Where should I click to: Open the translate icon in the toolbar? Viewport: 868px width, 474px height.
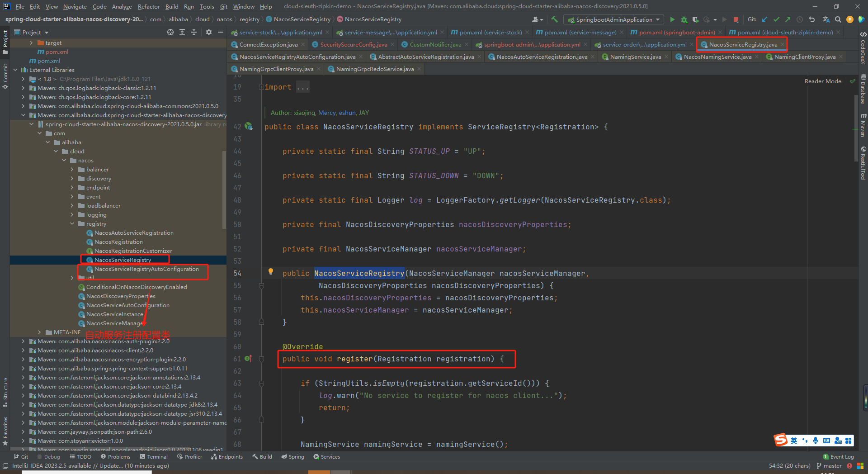[x=826, y=19]
